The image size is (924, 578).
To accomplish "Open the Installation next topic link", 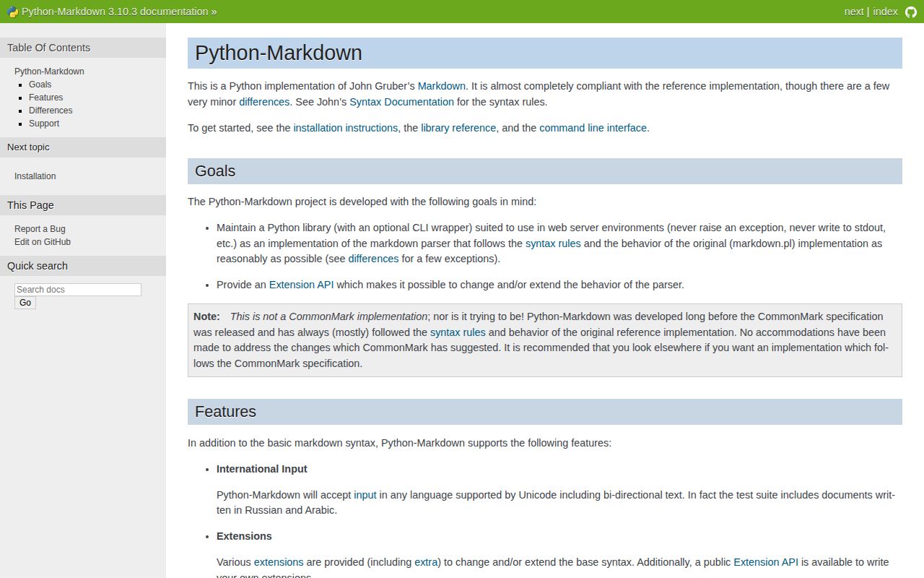I will coord(35,176).
